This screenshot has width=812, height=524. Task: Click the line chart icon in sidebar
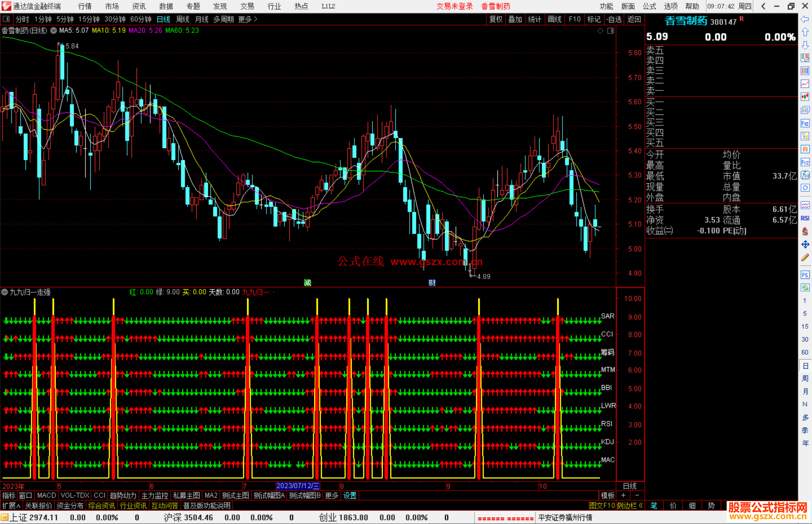(x=805, y=84)
